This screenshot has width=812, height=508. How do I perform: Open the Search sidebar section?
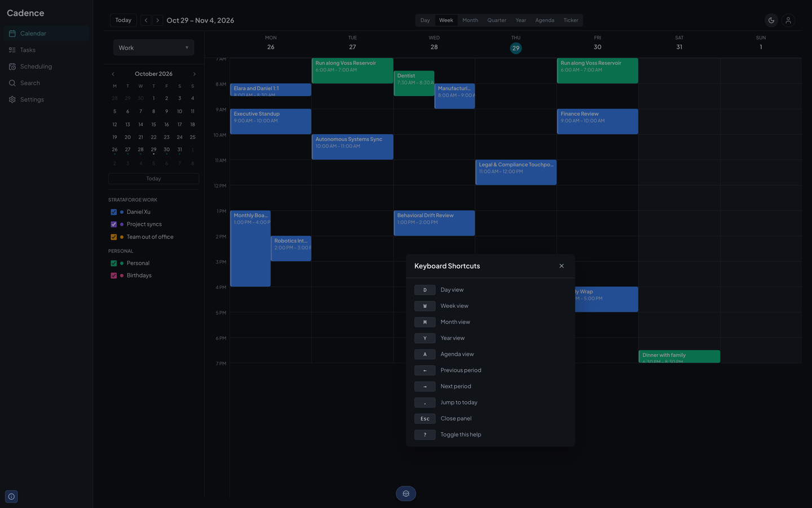pos(46,83)
